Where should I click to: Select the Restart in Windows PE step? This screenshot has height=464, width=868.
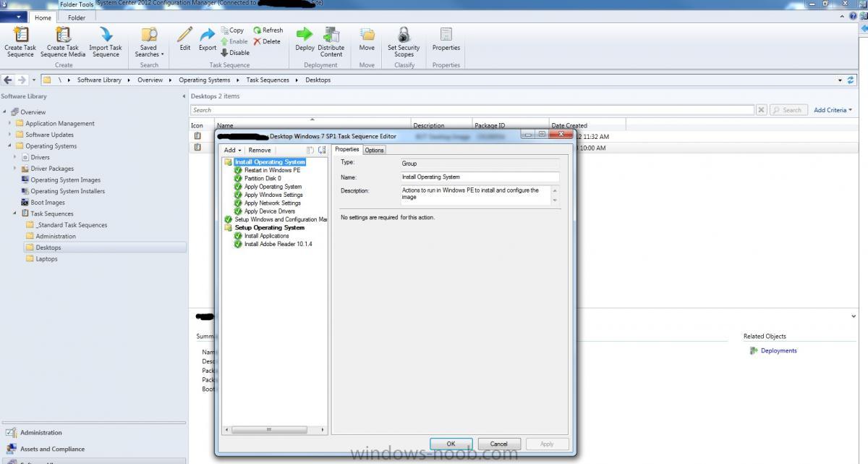coord(272,170)
